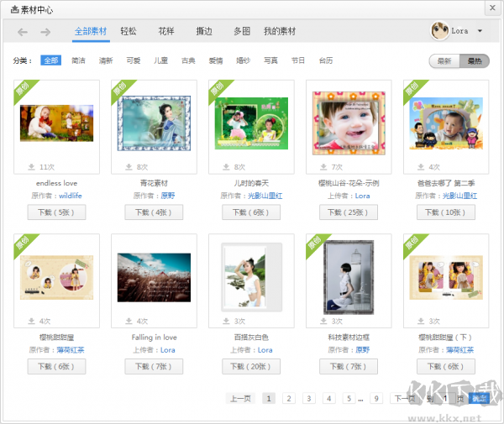Switch to the 轻松 tab
The width and height of the screenshot is (504, 424).
(x=129, y=31)
